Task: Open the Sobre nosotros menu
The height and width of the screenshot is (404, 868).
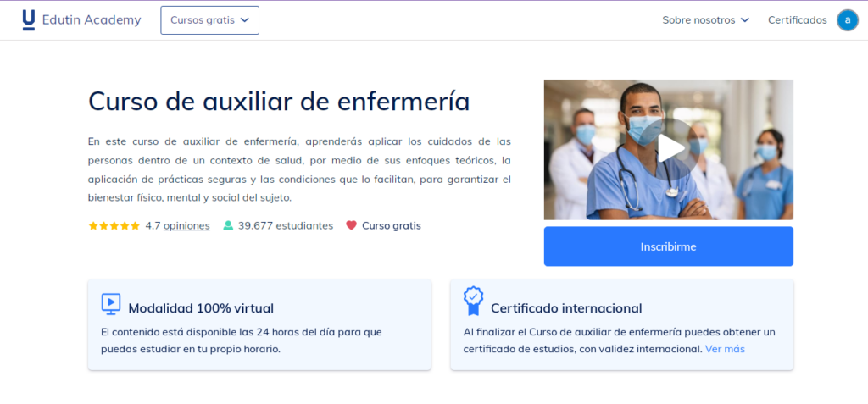Action: [705, 20]
